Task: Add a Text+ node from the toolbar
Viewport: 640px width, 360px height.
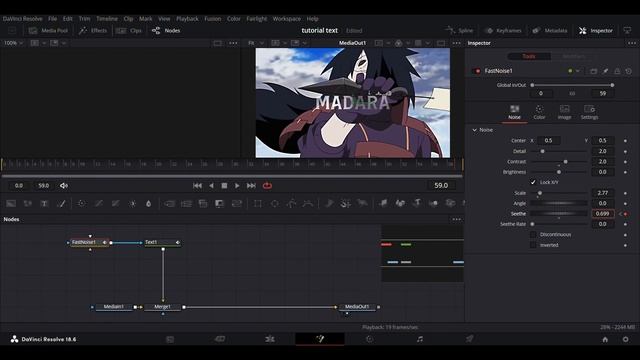Action: point(44,203)
